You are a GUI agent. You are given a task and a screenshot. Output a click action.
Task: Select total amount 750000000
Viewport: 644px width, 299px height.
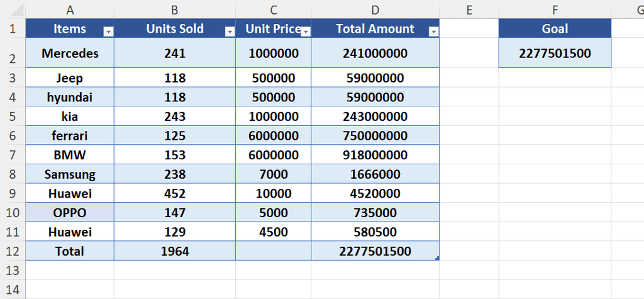(375, 135)
